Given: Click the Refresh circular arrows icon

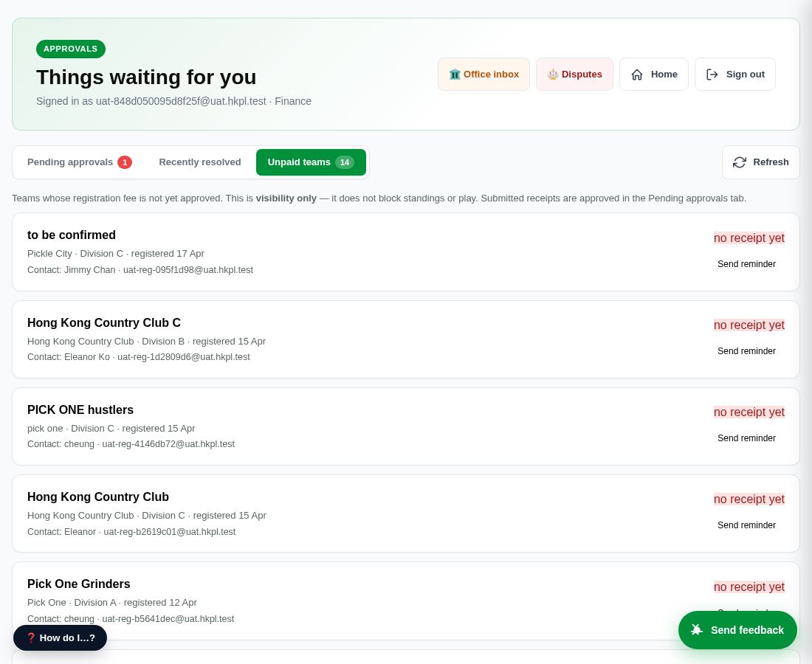Looking at the screenshot, I should pyautogui.click(x=739, y=162).
